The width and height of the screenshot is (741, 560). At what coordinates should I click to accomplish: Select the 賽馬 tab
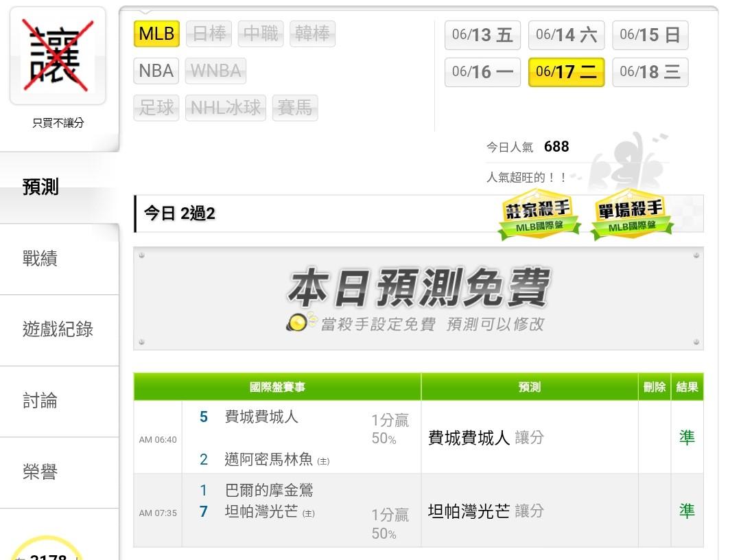(x=295, y=108)
